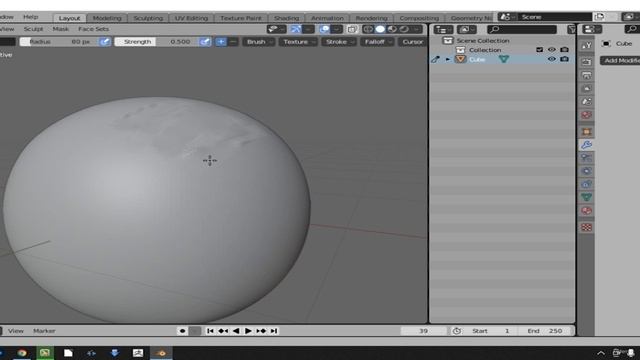Open the World properties tab
This screenshot has height=360, width=640.
pos(587,115)
